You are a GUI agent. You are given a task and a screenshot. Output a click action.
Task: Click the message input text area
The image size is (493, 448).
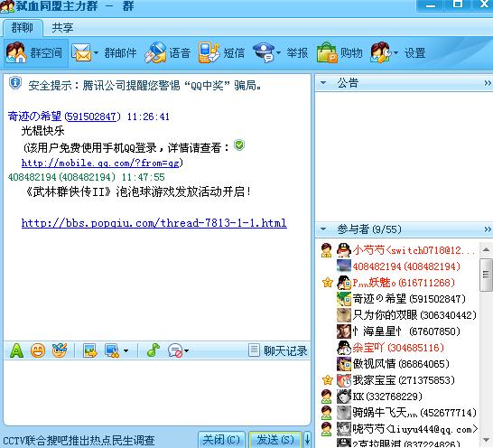pyautogui.click(x=157, y=392)
